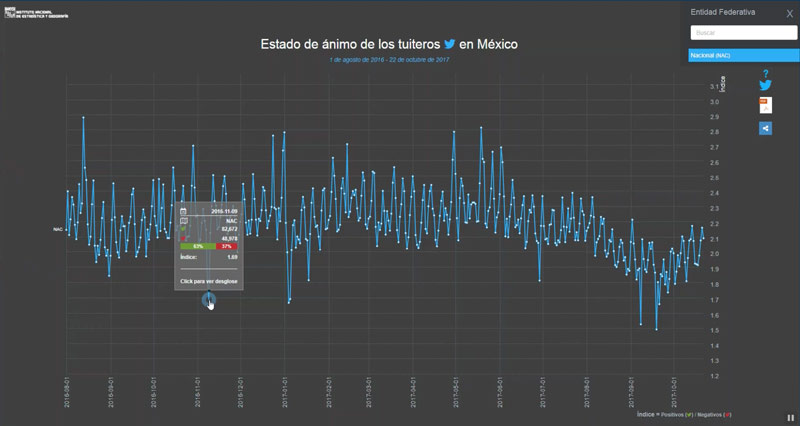Click the Entidad Federativa panel heading
This screenshot has height=426, width=800.
[x=722, y=12]
